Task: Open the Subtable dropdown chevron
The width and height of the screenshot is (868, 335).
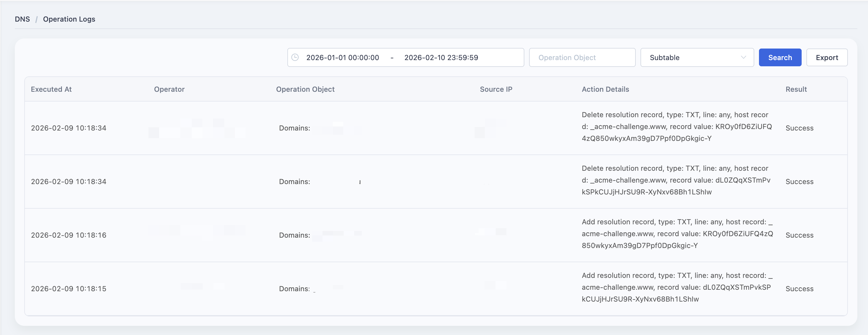Action: (x=743, y=57)
